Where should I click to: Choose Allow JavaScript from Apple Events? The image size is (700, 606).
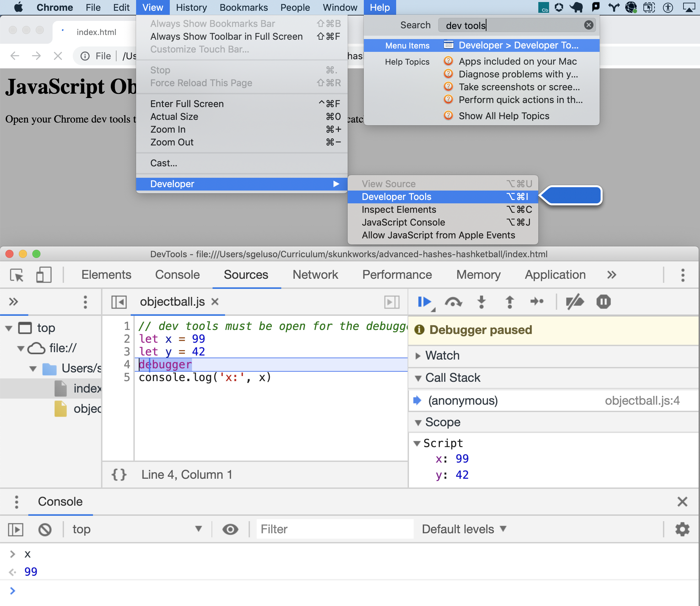[443, 235]
